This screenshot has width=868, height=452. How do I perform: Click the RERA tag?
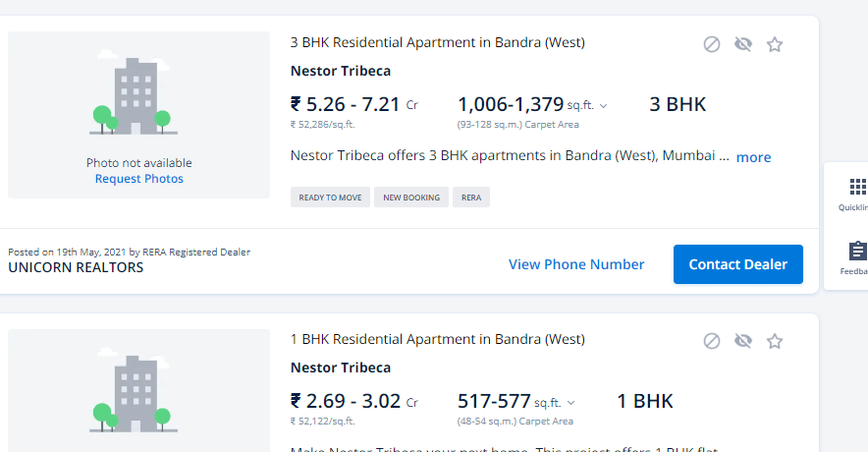point(471,198)
